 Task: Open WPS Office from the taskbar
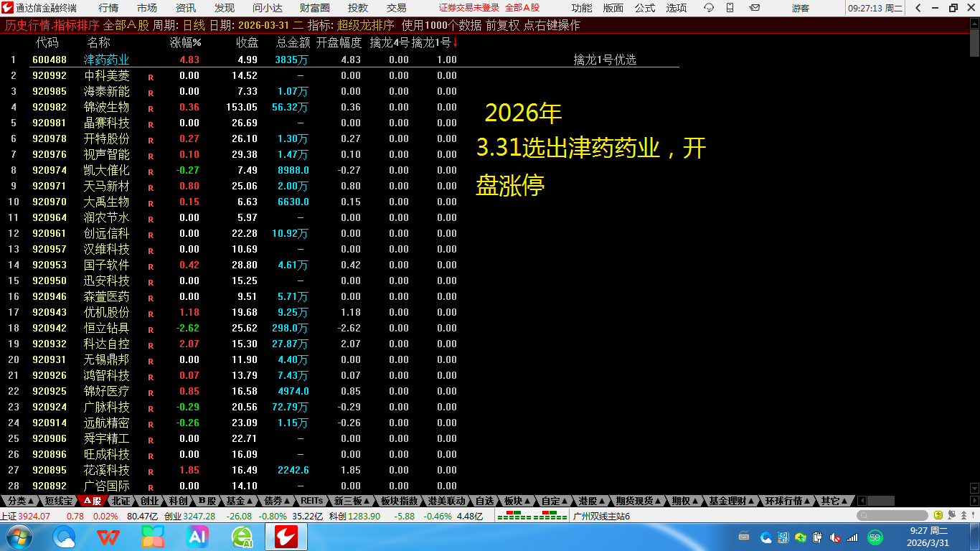pyautogui.click(x=108, y=537)
